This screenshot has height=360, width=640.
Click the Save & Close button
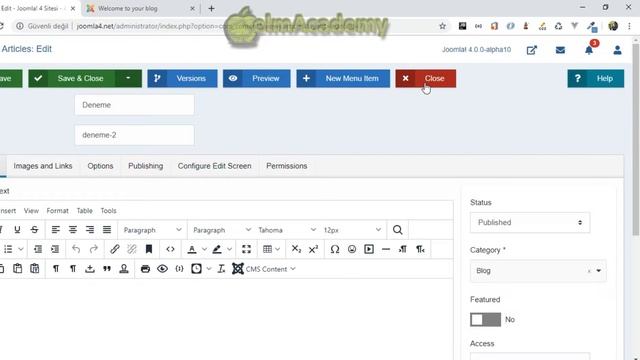coord(72,78)
